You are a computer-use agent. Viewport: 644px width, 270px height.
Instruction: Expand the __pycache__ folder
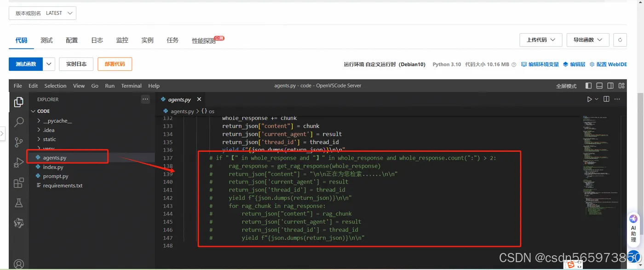click(x=57, y=121)
